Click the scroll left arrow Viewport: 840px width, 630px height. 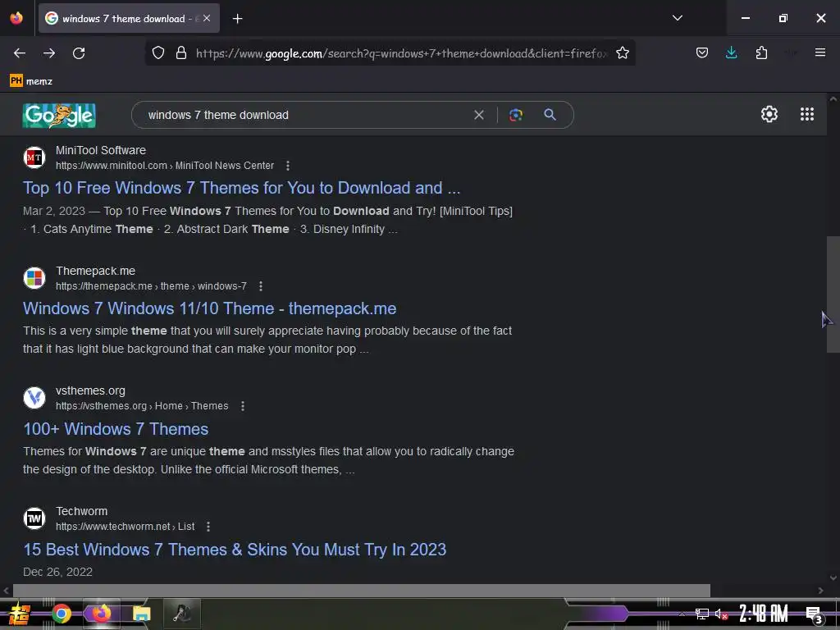point(6,591)
